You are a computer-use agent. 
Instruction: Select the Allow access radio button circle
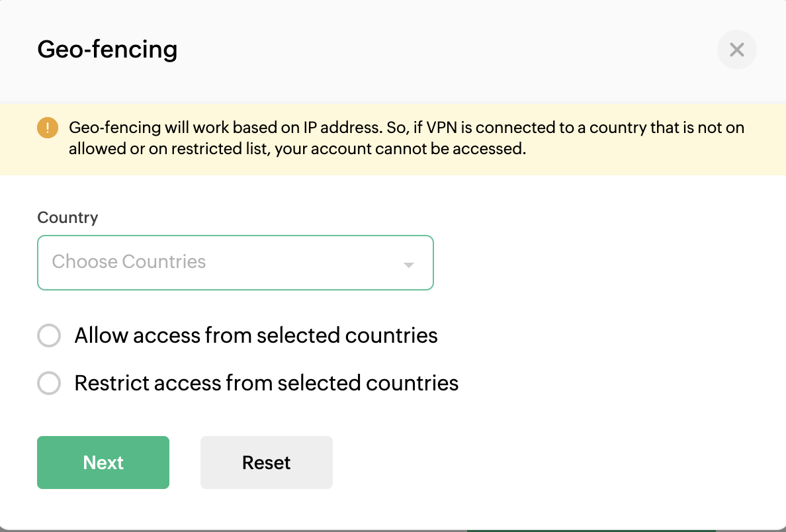pos(49,335)
